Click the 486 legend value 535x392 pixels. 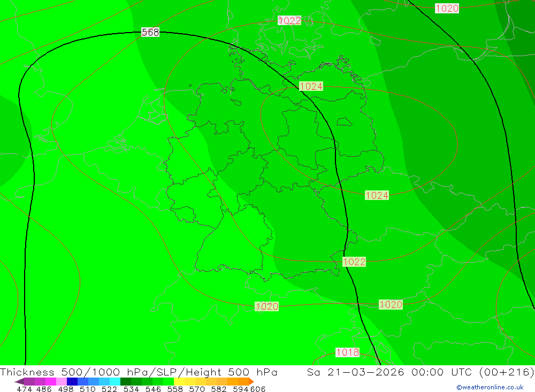click(x=44, y=389)
